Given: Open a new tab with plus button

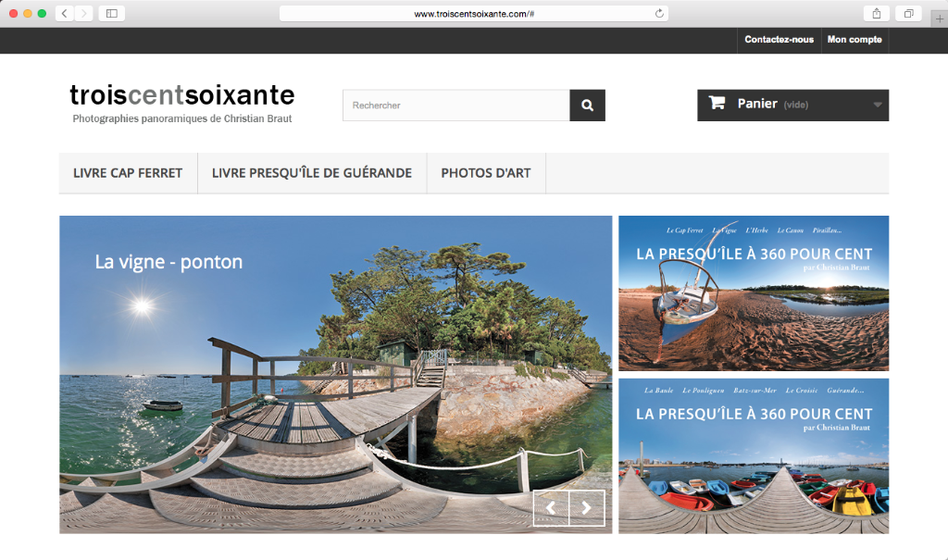Looking at the screenshot, I should 940,19.
